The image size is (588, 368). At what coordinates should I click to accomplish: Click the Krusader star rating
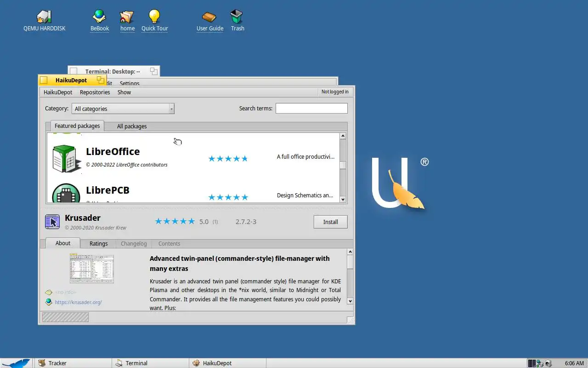pos(175,221)
